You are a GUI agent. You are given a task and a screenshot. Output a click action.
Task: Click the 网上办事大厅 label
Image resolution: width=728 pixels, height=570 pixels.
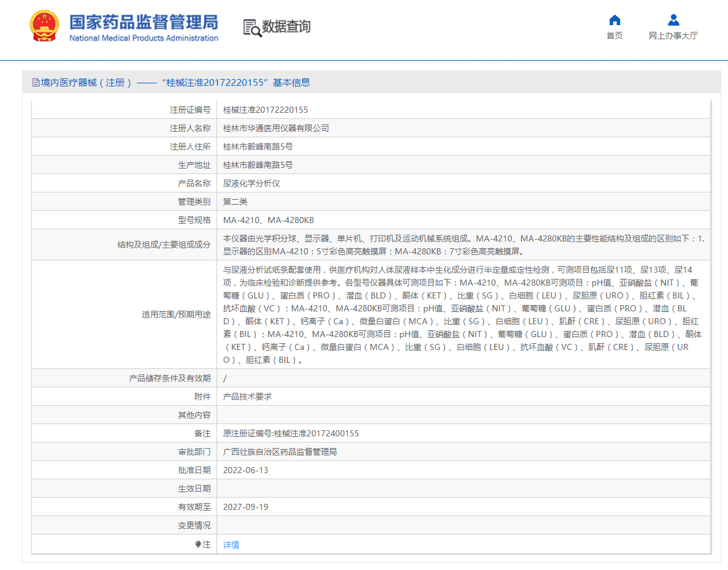point(673,36)
